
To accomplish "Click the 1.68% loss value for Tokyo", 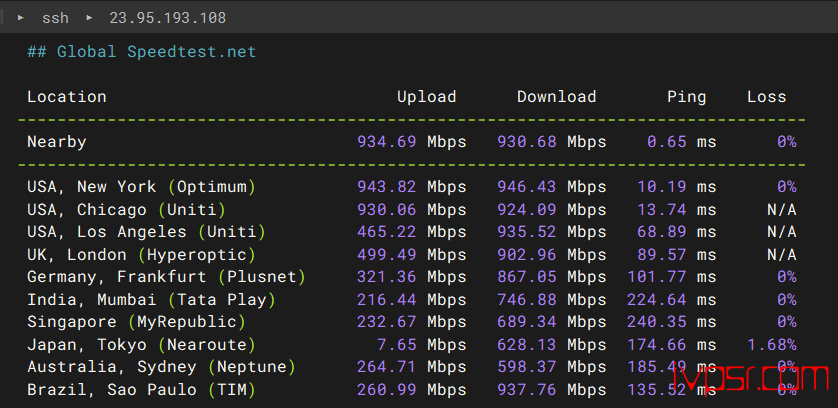I will pyautogui.click(x=771, y=345).
